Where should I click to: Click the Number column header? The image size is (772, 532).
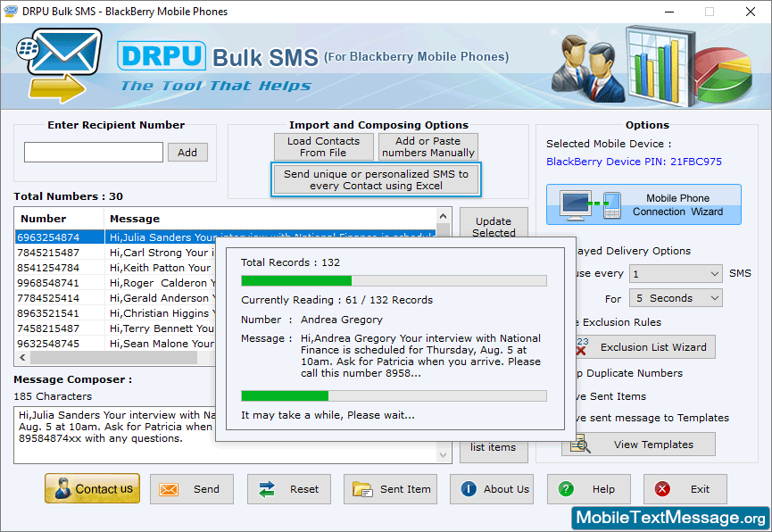(x=59, y=219)
